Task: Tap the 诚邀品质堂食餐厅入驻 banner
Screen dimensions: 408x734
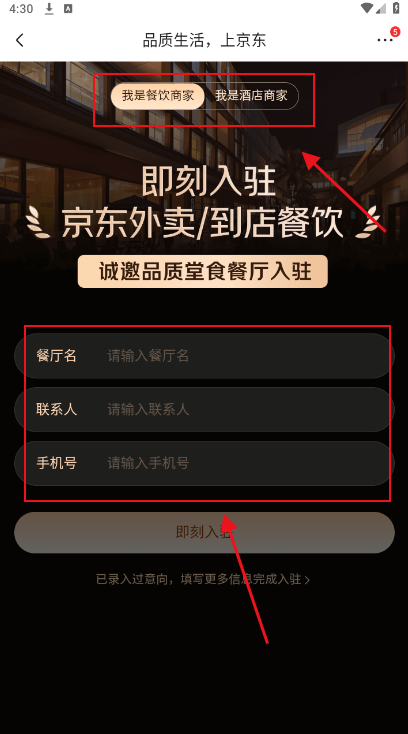Action: tap(203, 272)
